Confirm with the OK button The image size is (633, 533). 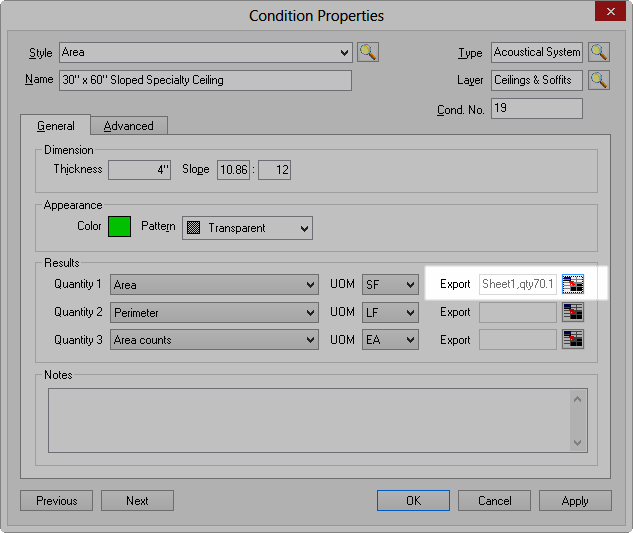coord(413,501)
